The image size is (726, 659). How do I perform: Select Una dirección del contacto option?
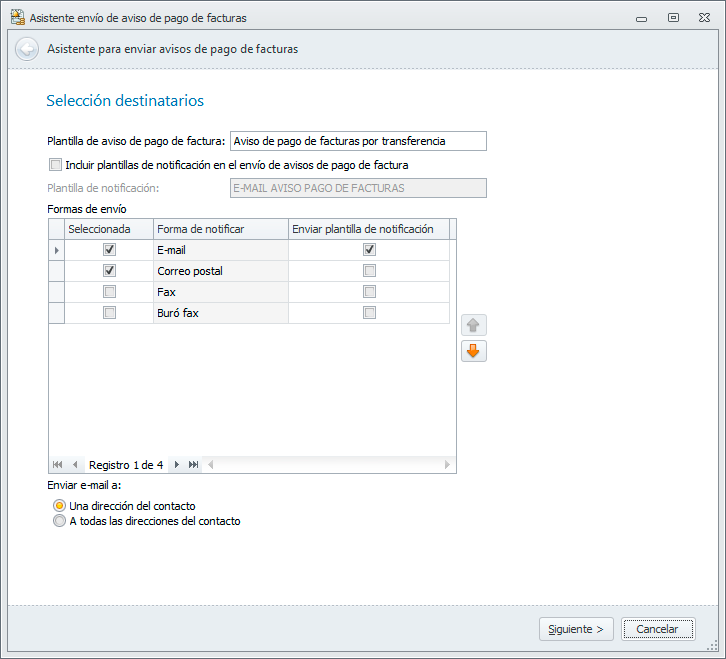coord(59,506)
